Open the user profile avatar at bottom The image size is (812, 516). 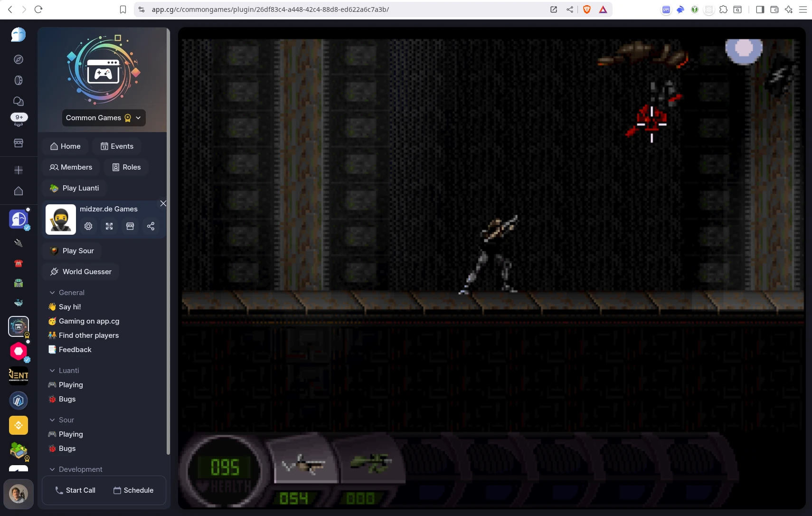point(19,494)
